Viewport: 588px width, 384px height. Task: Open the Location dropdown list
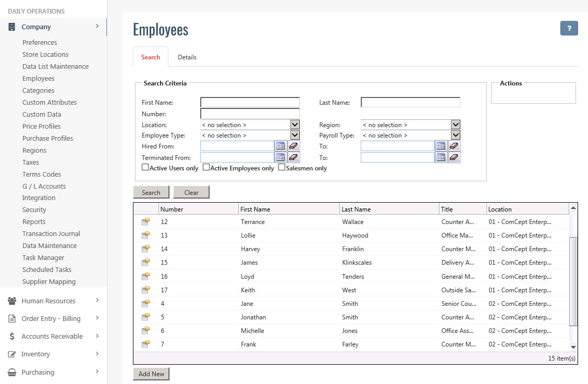295,125
